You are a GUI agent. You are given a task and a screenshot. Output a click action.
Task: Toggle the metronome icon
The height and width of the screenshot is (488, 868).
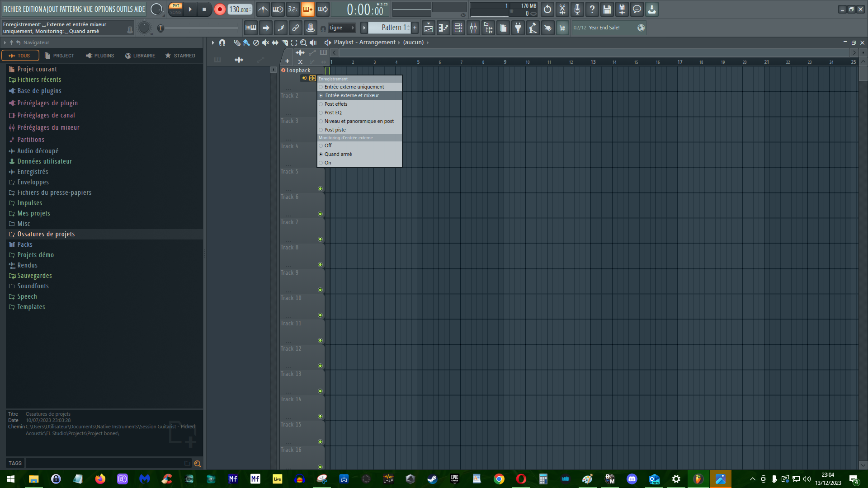[x=263, y=9]
